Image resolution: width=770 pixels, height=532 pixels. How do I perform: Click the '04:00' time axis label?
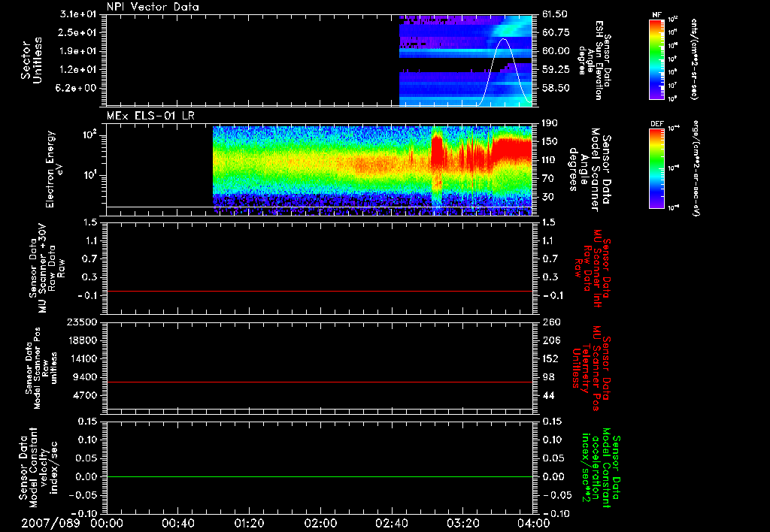click(533, 523)
